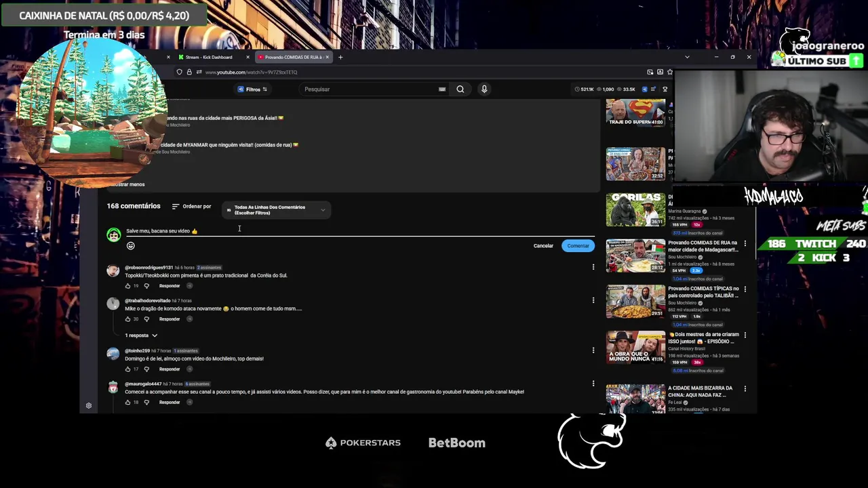The width and height of the screenshot is (868, 488).
Task: Open the tab list dropdown arrow in browser
Action: (x=687, y=57)
